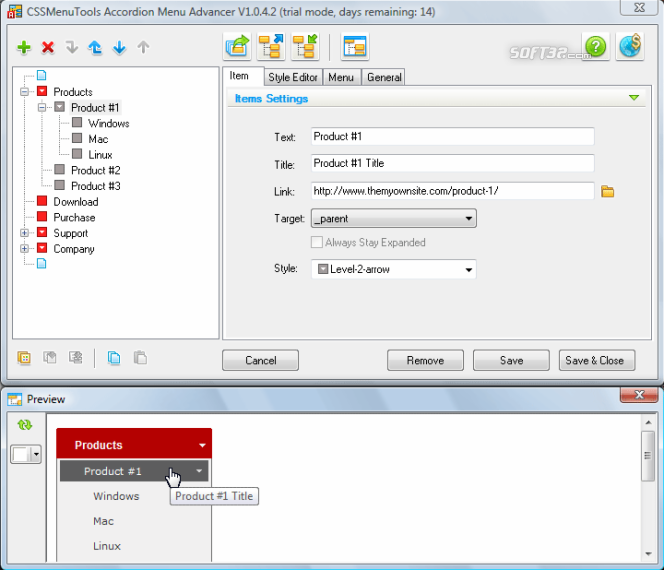The image size is (664, 570).
Task: Open the Style Level-2-arrow dropdown
Action: coord(394,269)
